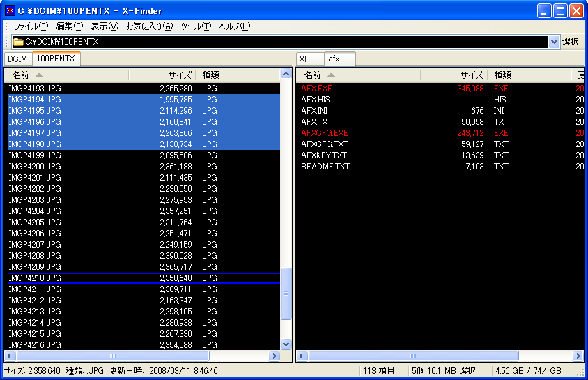This screenshot has width=588, height=380.
Task: Click sort arrow beside left pane 名前 header
Action: 39,75
